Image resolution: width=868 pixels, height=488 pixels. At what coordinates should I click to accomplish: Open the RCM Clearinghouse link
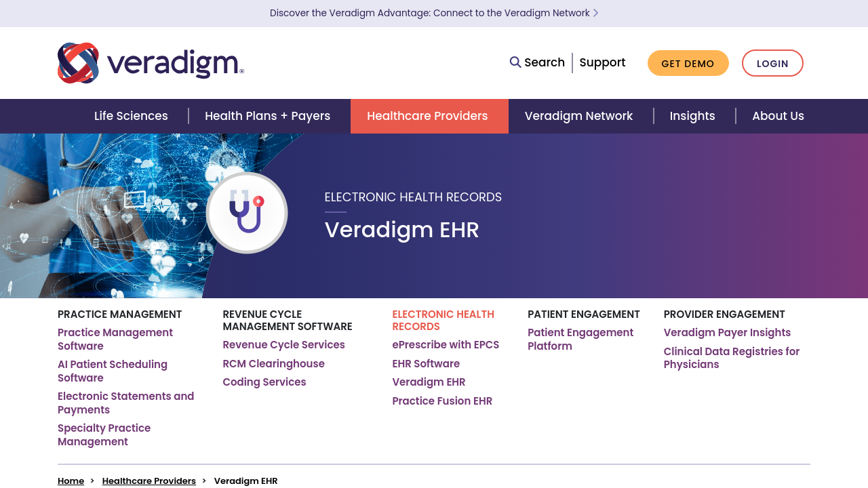[x=273, y=364]
